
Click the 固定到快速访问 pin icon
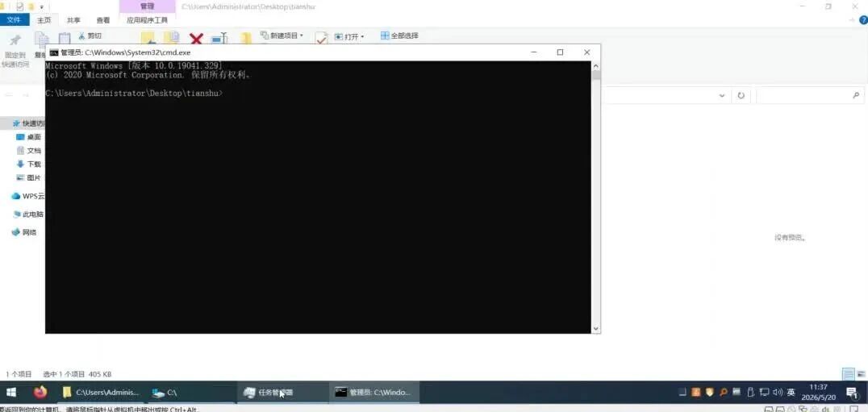[x=15, y=40]
